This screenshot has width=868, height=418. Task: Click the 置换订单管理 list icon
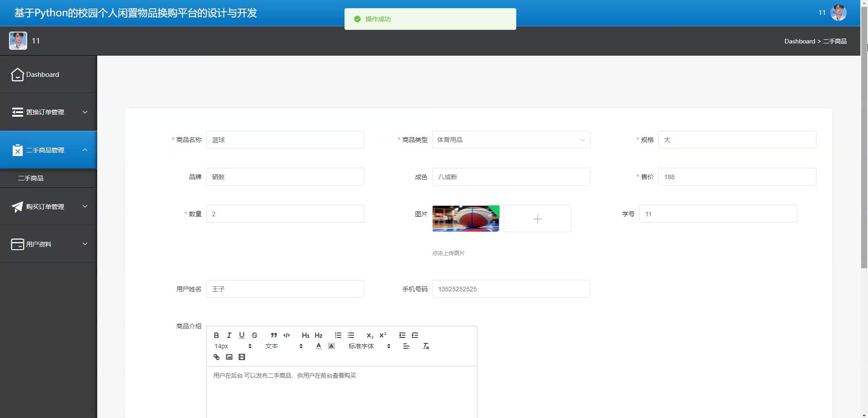click(17, 112)
